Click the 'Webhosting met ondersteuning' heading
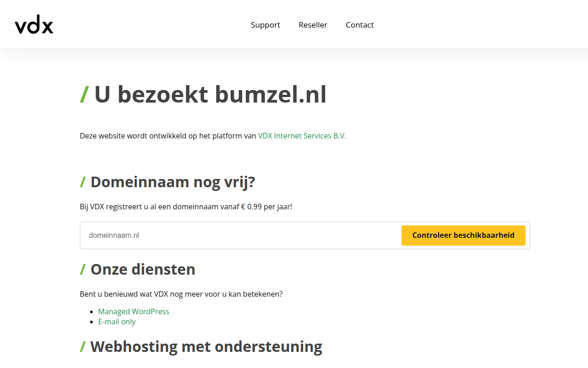The height and width of the screenshot is (368, 588). (x=201, y=346)
